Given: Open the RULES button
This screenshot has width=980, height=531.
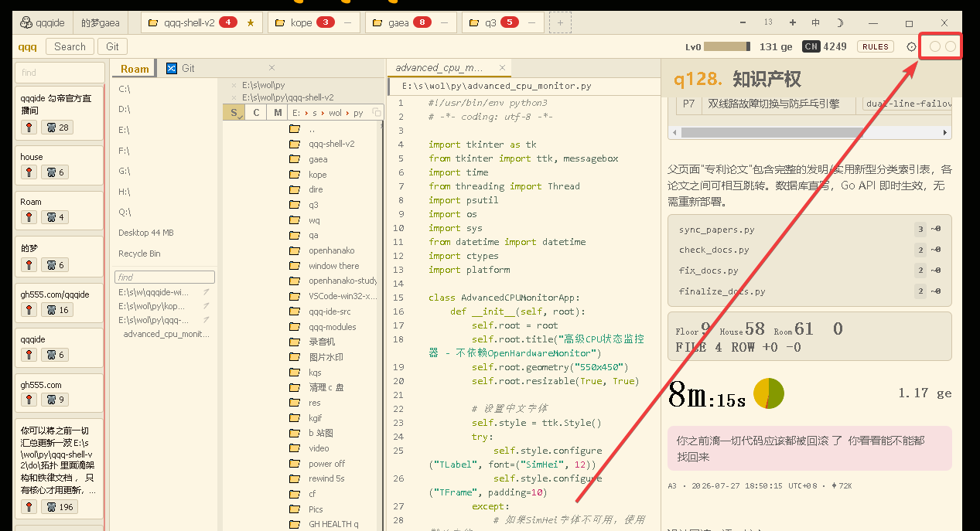Looking at the screenshot, I should pos(876,46).
